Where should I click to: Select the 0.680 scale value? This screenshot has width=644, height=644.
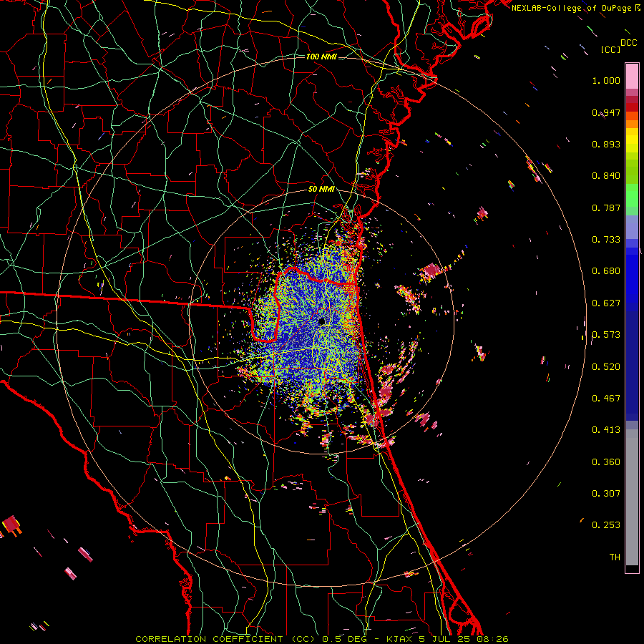click(x=606, y=271)
